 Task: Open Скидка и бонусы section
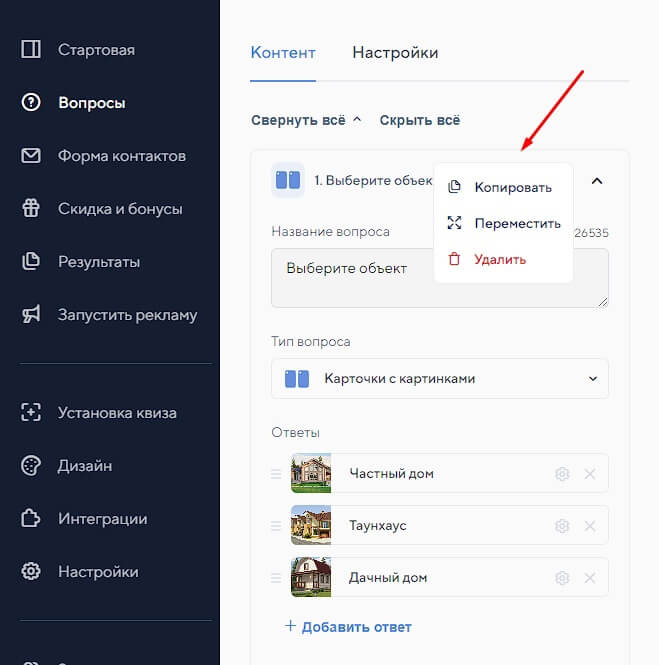point(120,209)
